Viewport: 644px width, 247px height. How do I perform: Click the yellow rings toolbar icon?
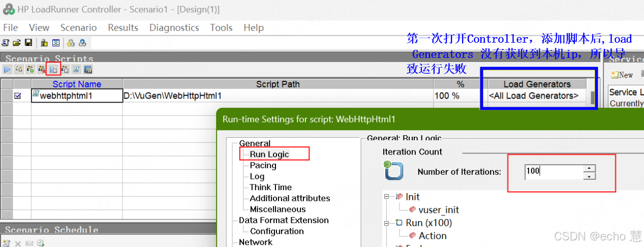pos(71,43)
